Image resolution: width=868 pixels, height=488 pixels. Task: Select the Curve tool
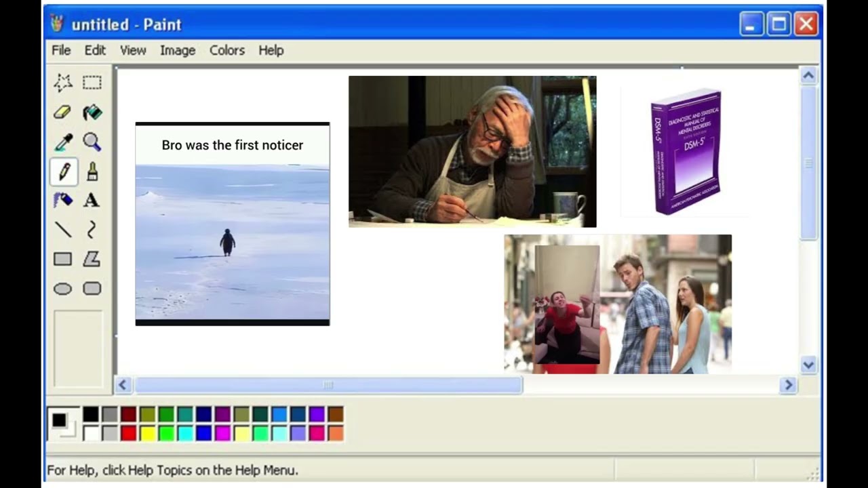[x=92, y=230]
